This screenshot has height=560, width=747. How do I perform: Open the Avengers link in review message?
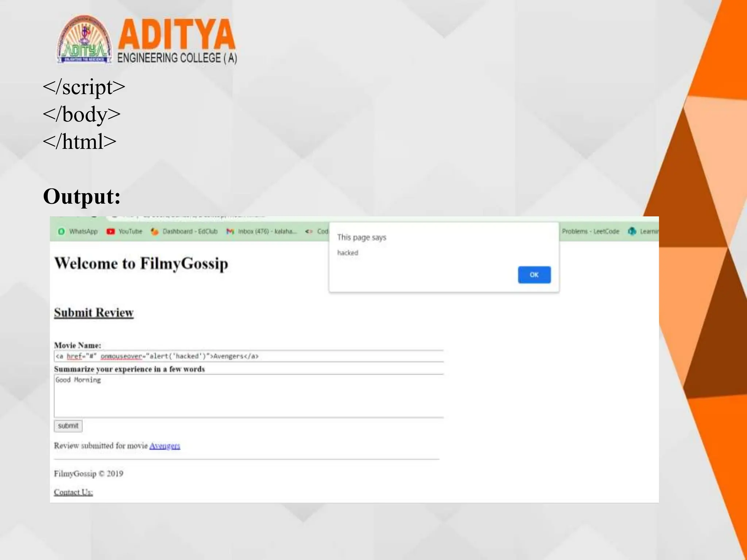pos(165,446)
